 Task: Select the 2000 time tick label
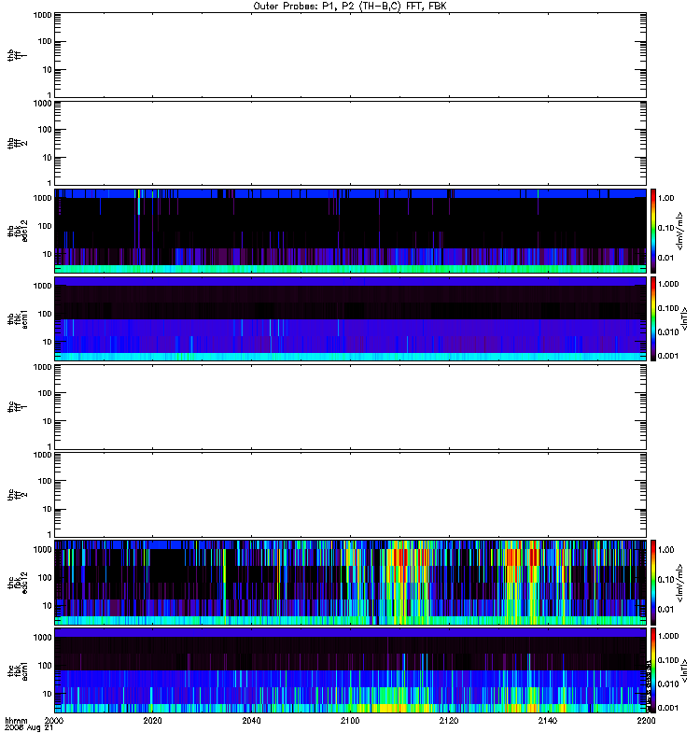tap(55, 722)
